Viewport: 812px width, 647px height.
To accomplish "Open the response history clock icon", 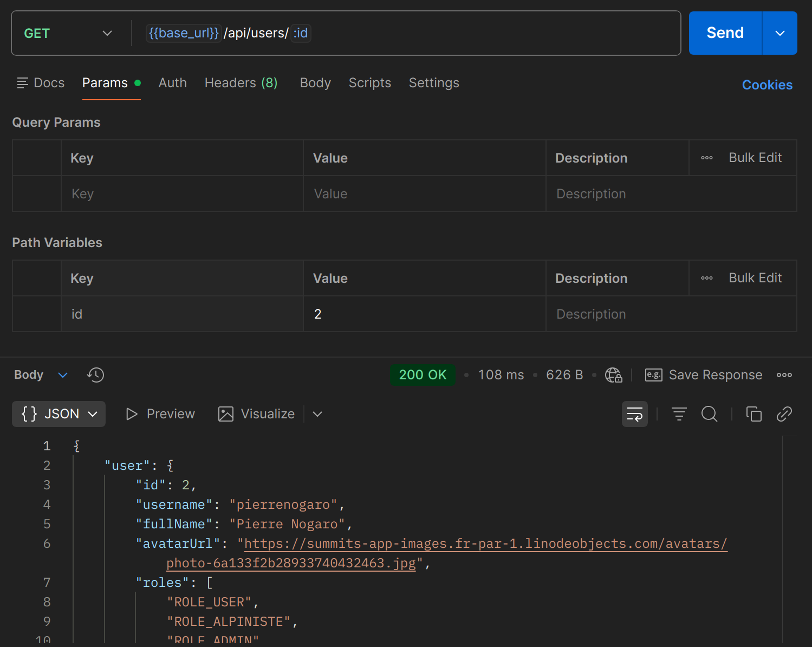I will pyautogui.click(x=95, y=375).
